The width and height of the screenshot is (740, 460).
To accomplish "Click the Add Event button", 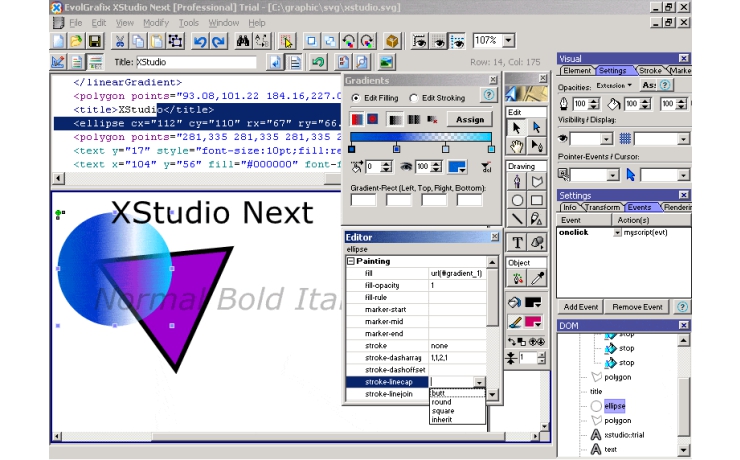I will pos(580,307).
